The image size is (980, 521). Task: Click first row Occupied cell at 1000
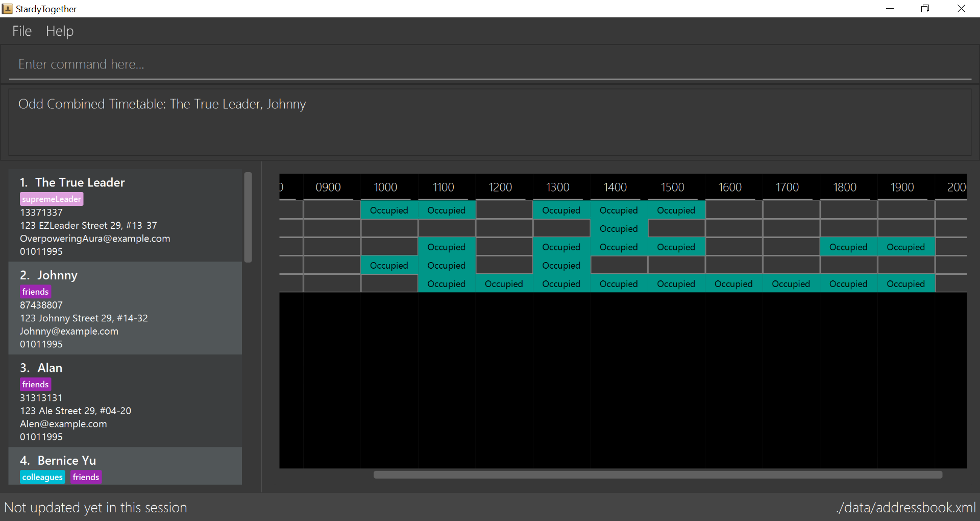pos(389,210)
